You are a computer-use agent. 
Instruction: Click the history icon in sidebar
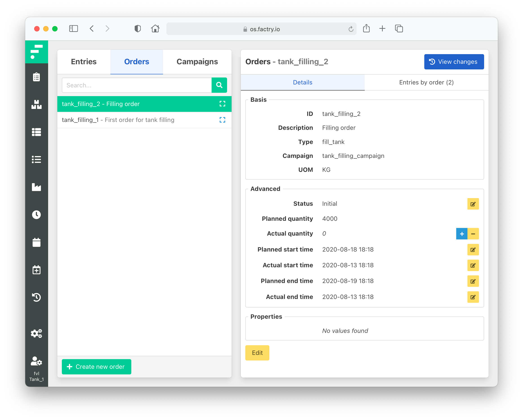point(36,297)
